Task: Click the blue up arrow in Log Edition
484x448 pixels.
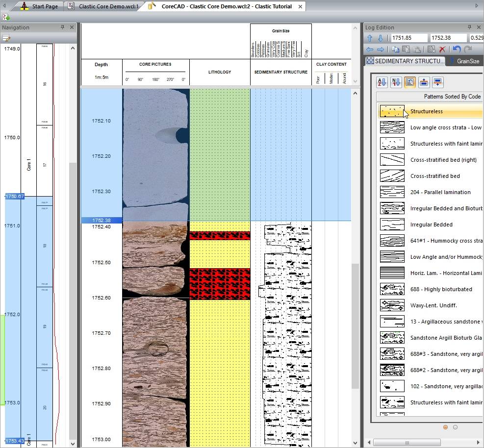Action: (x=370, y=38)
